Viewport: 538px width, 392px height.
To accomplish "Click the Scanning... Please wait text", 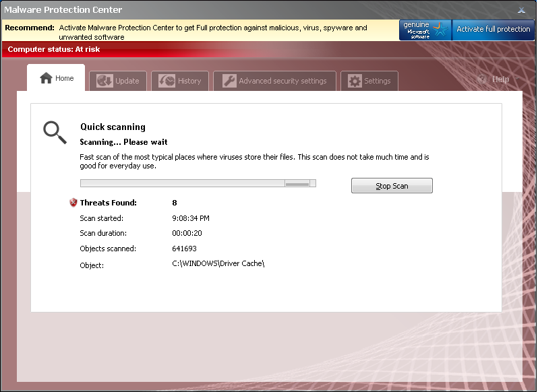I will click(x=123, y=142).
